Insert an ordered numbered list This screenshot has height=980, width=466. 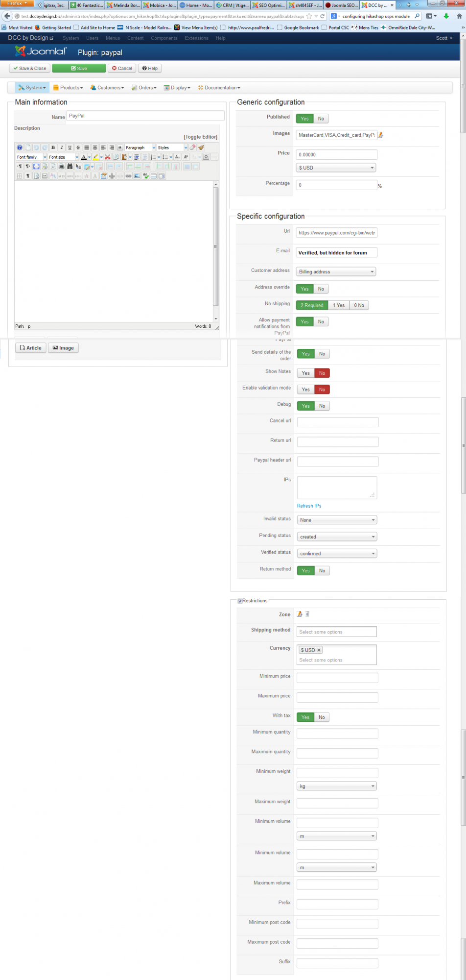[153, 157]
